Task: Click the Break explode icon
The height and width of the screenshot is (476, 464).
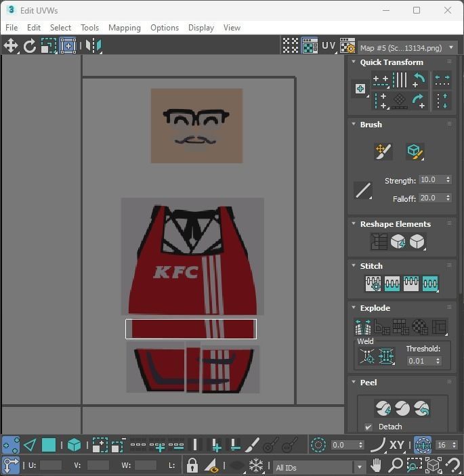Action: pos(363,327)
